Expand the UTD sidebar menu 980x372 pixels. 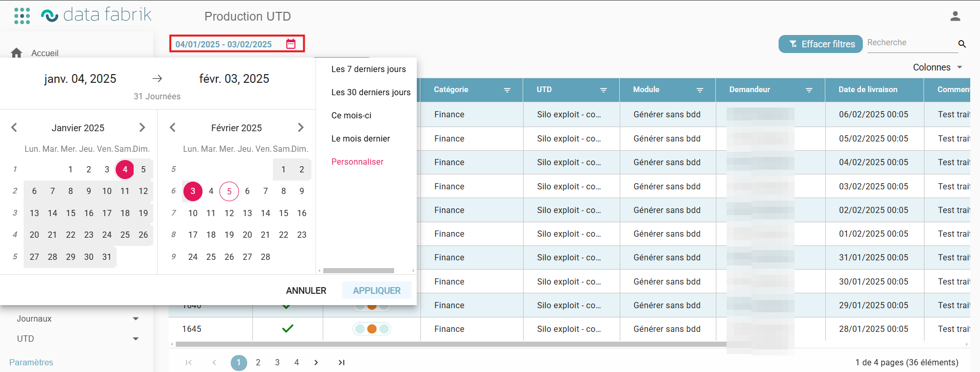136,339
